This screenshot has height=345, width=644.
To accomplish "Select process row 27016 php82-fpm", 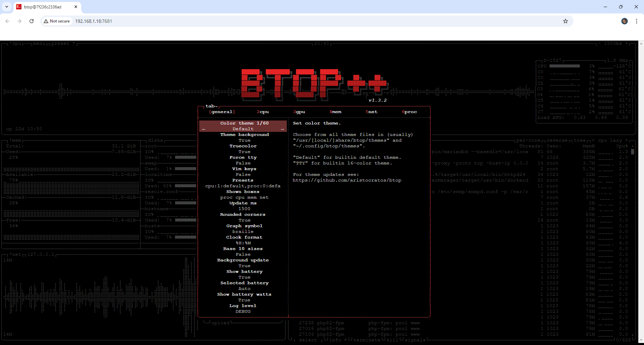I will (x=359, y=329).
